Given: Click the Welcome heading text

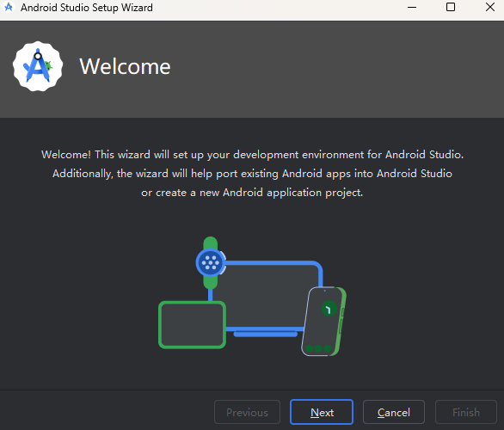Looking at the screenshot, I should pyautogui.click(x=125, y=66).
